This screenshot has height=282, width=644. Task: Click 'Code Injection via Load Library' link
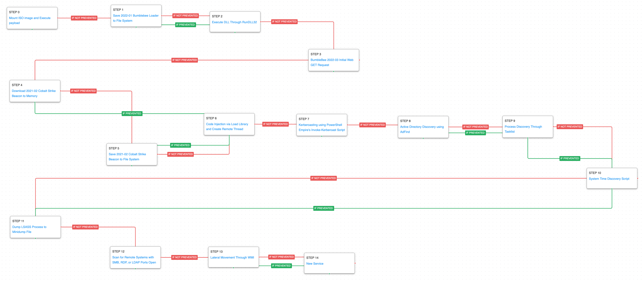click(x=227, y=124)
